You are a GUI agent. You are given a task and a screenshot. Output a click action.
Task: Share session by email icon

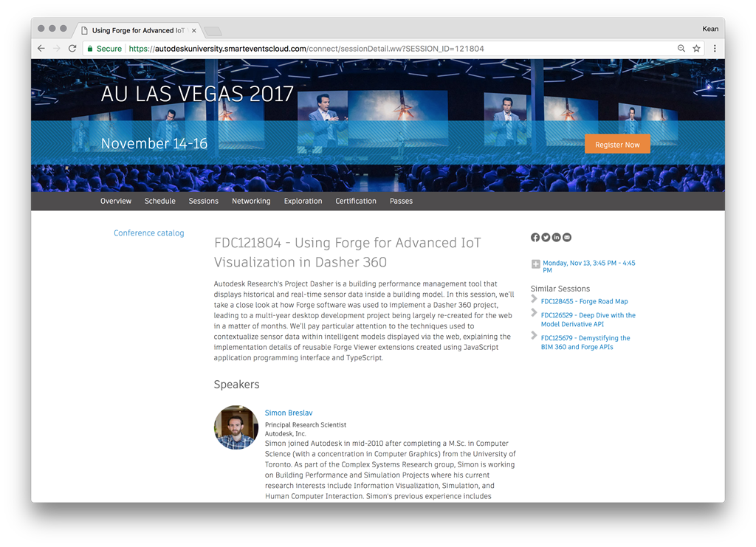pyautogui.click(x=567, y=238)
